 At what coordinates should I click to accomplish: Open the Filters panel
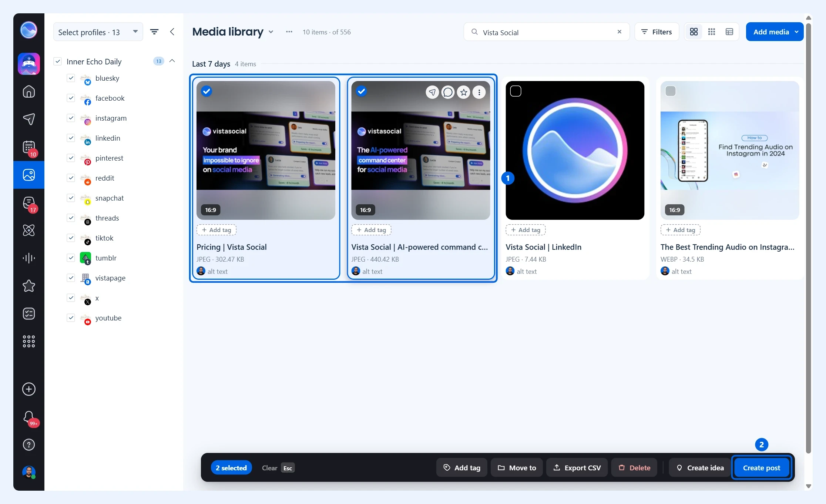tap(657, 32)
